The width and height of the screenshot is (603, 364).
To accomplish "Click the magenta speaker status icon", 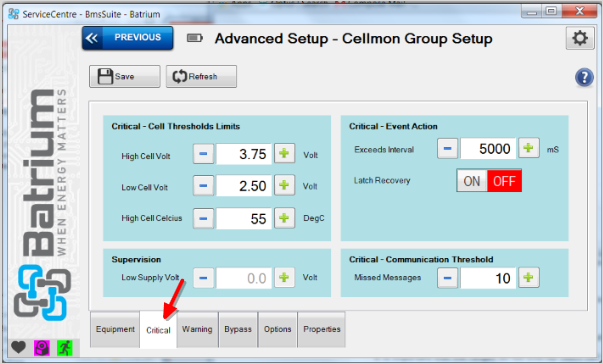I will point(42,348).
